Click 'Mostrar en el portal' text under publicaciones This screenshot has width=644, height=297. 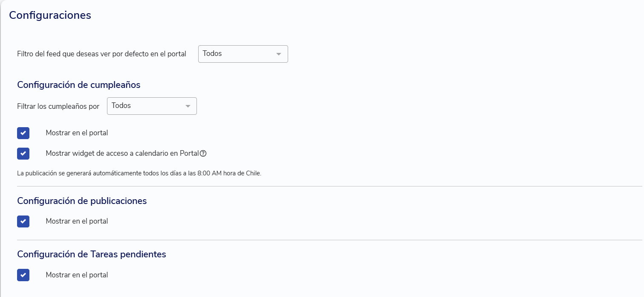click(77, 221)
